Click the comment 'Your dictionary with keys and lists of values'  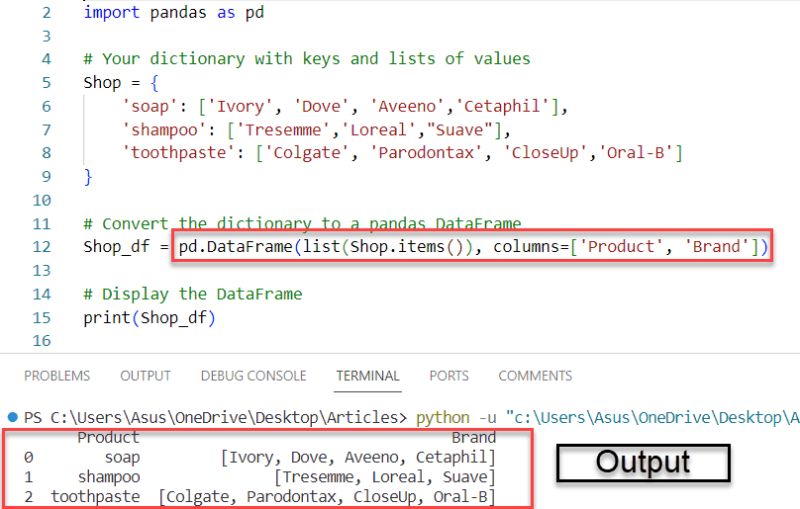coord(307,59)
